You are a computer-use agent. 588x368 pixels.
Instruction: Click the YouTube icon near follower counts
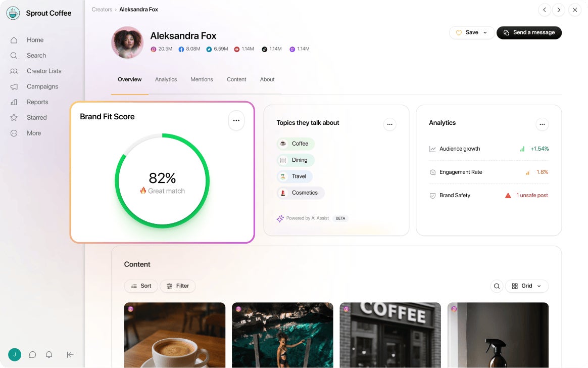(x=236, y=49)
